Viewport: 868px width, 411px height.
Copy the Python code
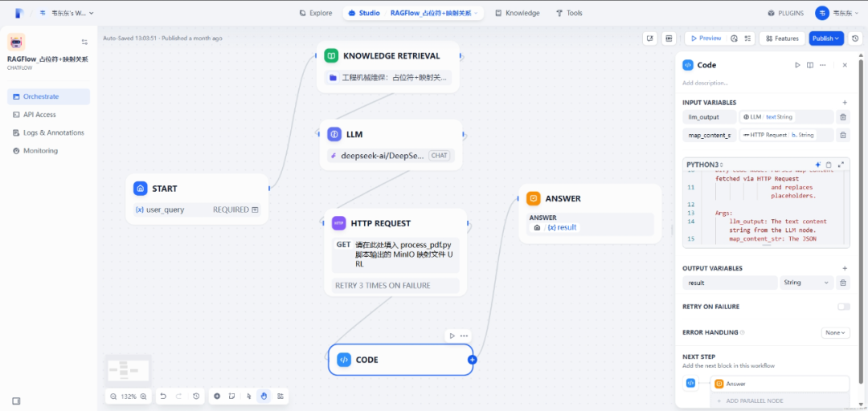829,165
